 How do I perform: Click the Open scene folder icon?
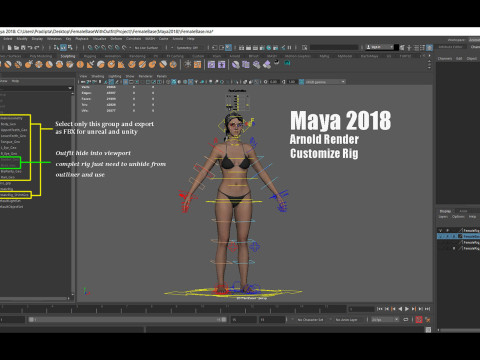click(16, 48)
